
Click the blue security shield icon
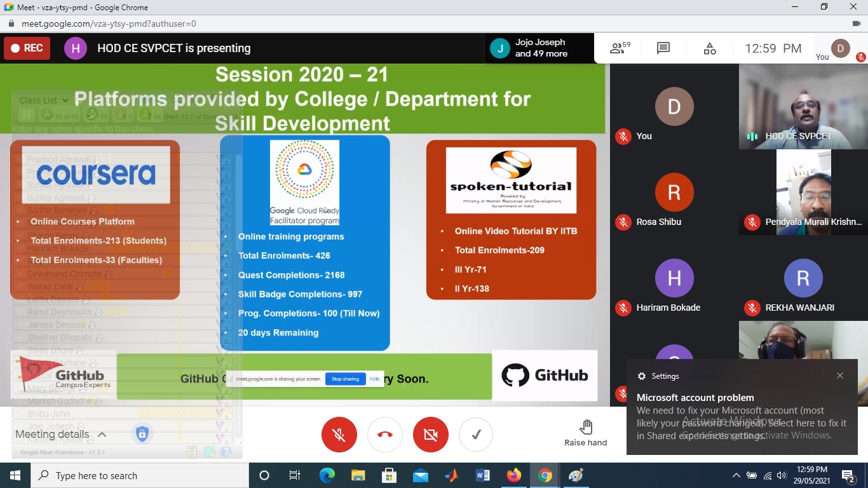tap(142, 435)
